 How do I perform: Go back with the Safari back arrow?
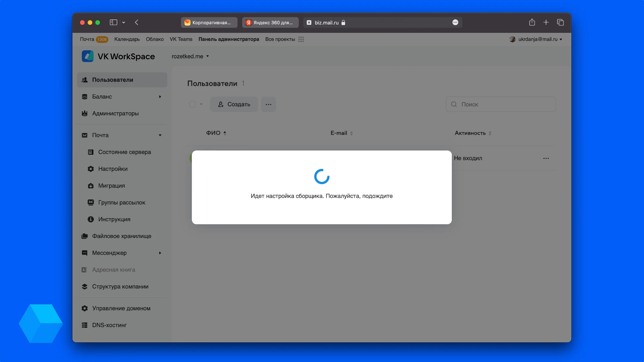pos(137,22)
